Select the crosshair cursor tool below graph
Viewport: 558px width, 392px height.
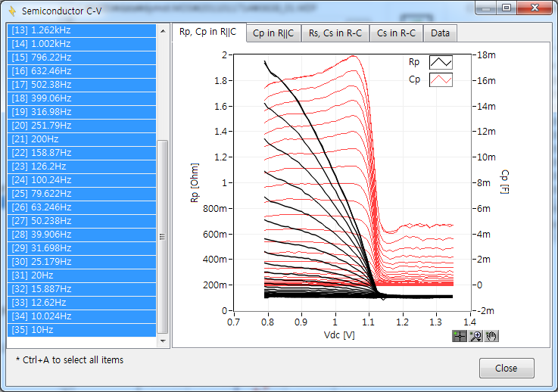pos(460,336)
